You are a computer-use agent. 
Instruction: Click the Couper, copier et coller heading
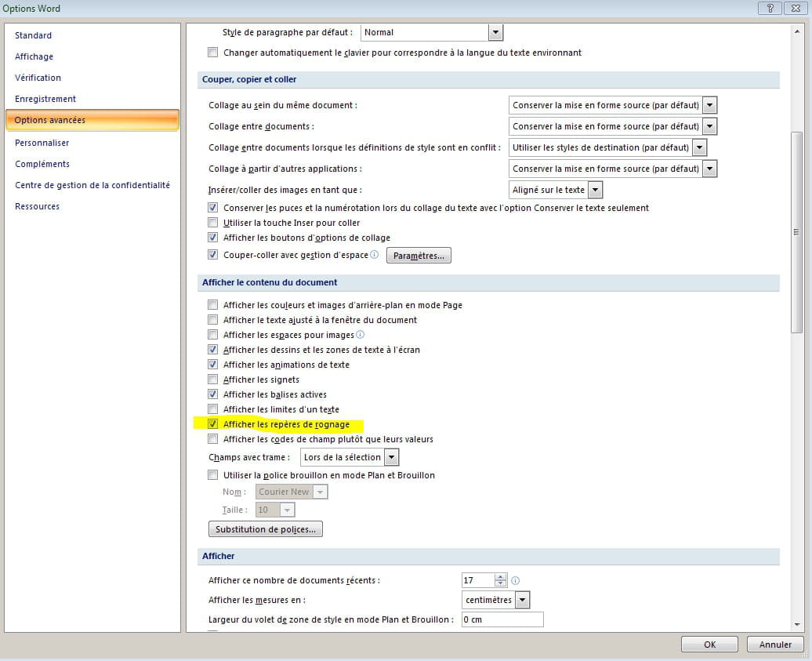coord(249,79)
